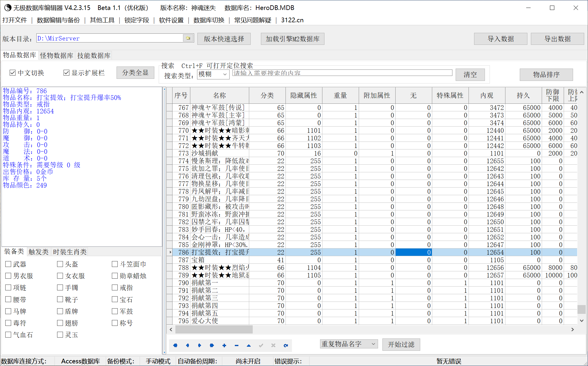Check the 气血石 checkbox
The height and width of the screenshot is (366, 588).
[8, 335]
